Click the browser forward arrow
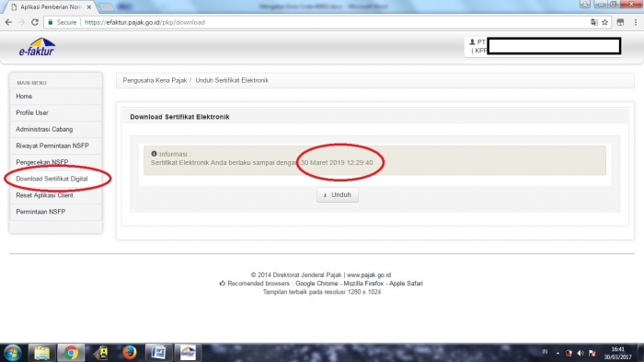The height and width of the screenshot is (362, 644). click(21, 22)
